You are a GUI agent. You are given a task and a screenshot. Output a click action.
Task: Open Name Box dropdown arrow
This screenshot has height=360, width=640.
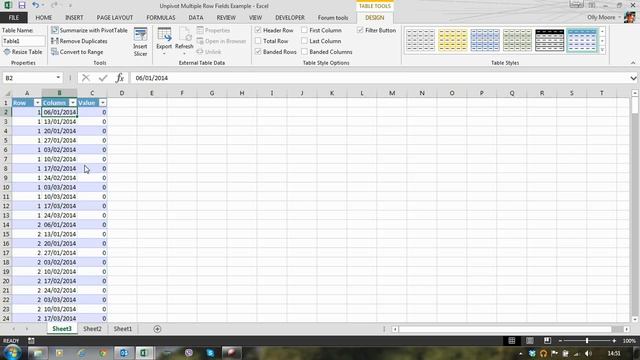58,78
